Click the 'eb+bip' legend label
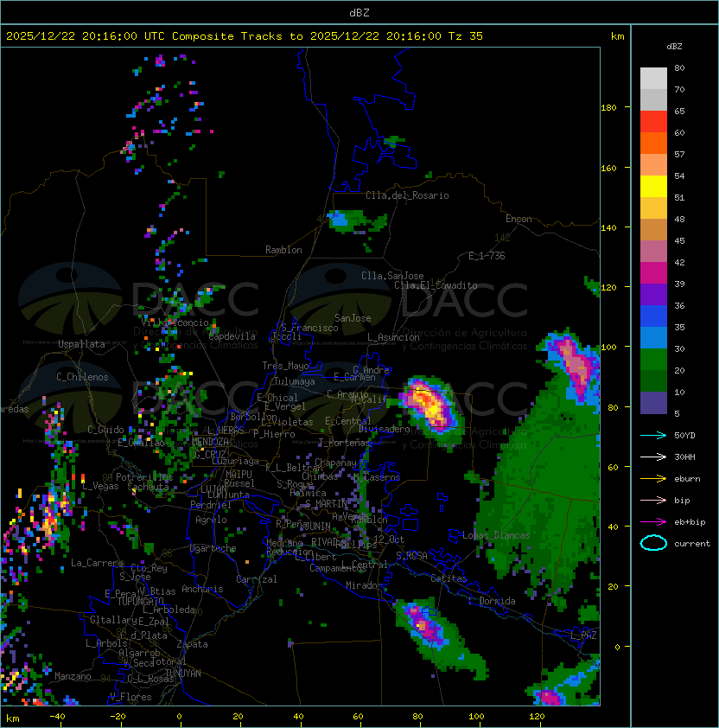 click(690, 522)
